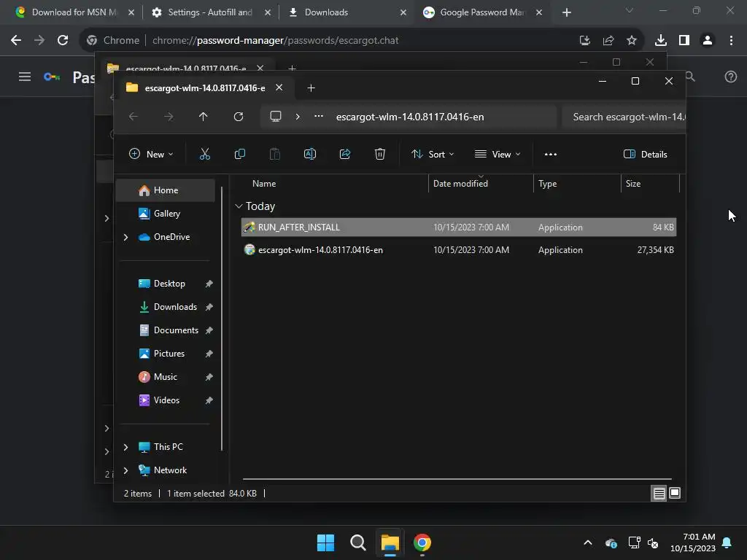Open the View dropdown menu
This screenshot has height=560, width=747.
498,154
